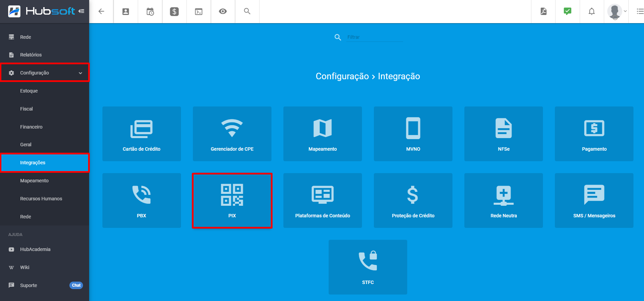Viewport: 644px width, 301px height.
Task: Open Relatórios in the sidebar
Action: click(x=45, y=55)
